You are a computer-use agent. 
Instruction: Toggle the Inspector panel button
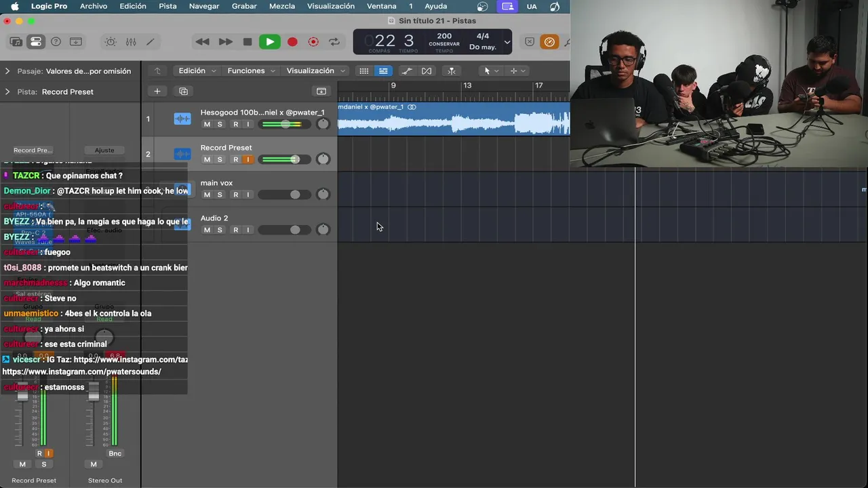[36, 42]
